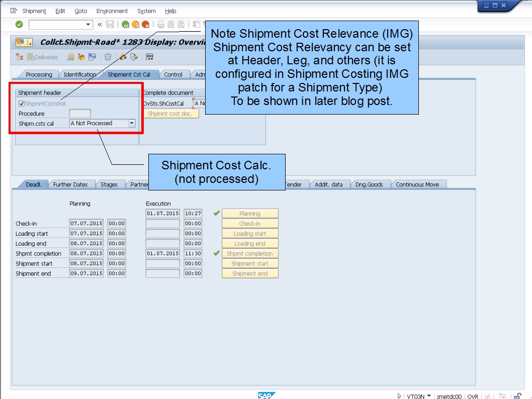The width and height of the screenshot is (532, 399).
Task: Click the Shpmt completion execution time 11:30
Action: [193, 253]
